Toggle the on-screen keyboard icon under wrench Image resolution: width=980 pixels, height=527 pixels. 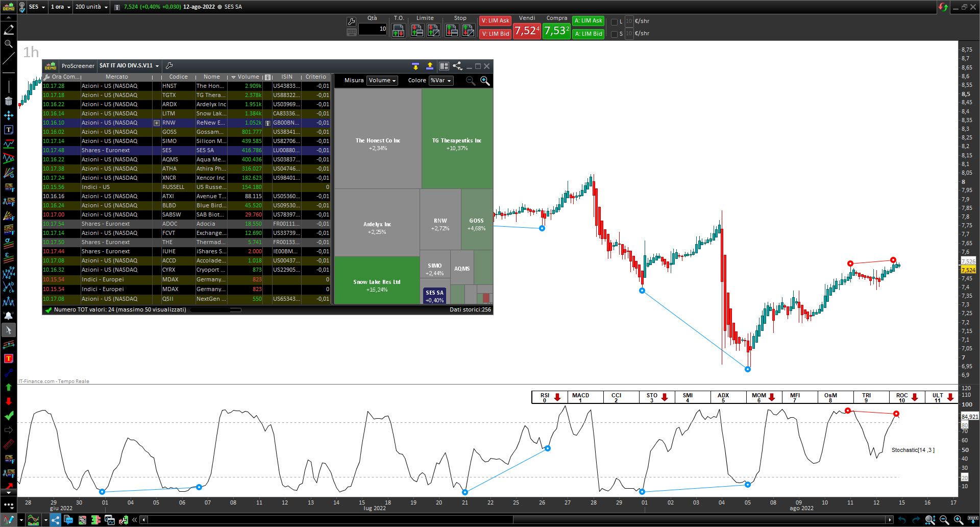(351, 32)
